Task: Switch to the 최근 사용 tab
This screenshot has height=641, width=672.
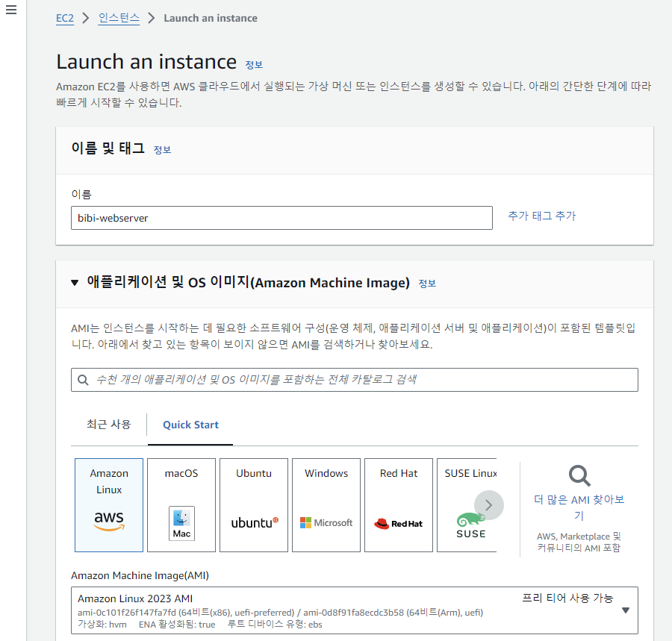Action: coord(109,425)
